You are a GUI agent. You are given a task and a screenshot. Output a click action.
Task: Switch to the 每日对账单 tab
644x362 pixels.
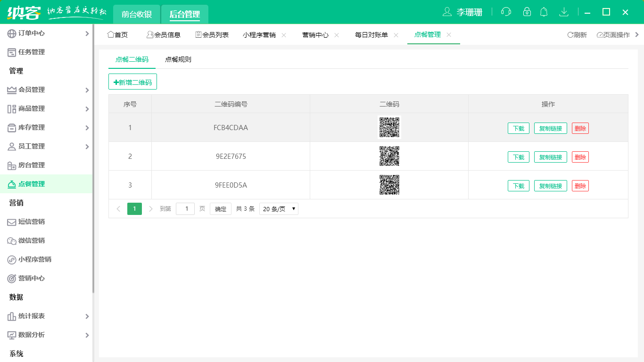pyautogui.click(x=371, y=34)
